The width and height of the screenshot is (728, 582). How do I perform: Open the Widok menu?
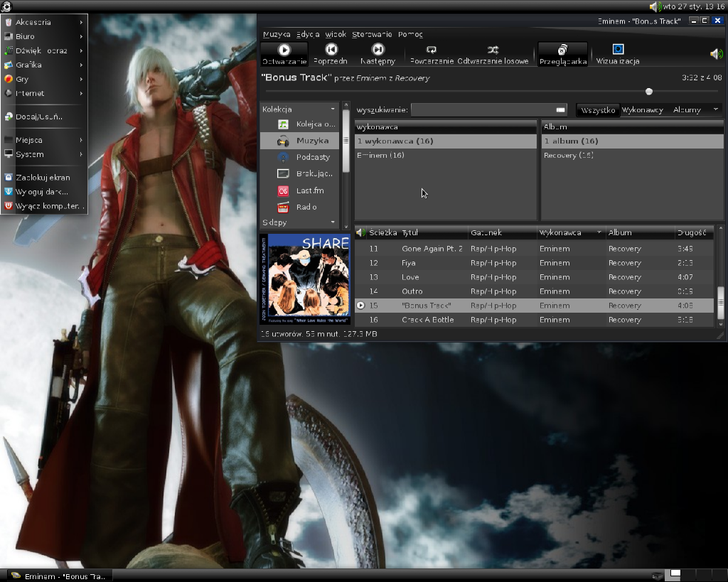336,34
